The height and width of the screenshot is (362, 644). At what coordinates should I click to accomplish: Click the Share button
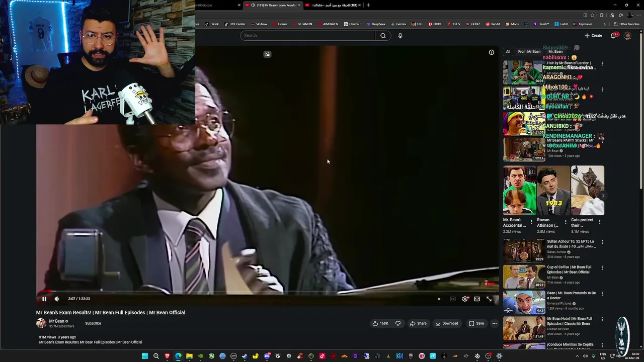418,323
